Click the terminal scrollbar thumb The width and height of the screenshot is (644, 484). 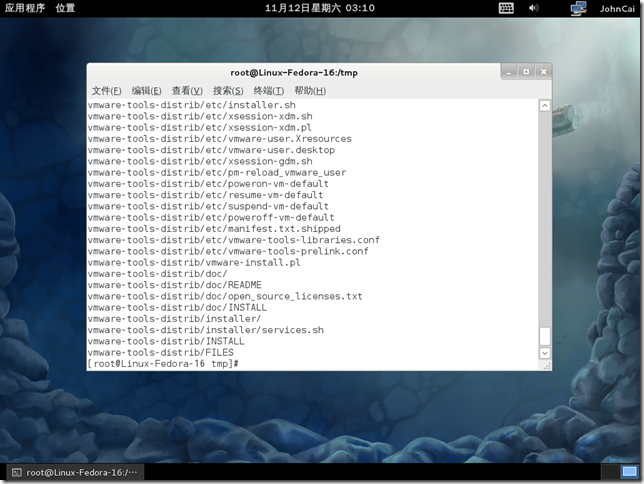[x=545, y=336]
